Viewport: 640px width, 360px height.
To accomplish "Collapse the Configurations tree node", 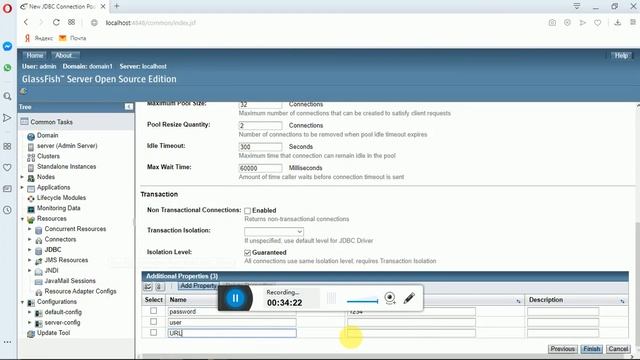I will (22, 302).
